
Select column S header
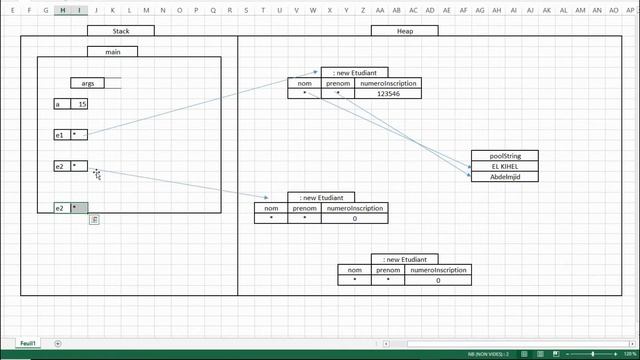(246, 10)
